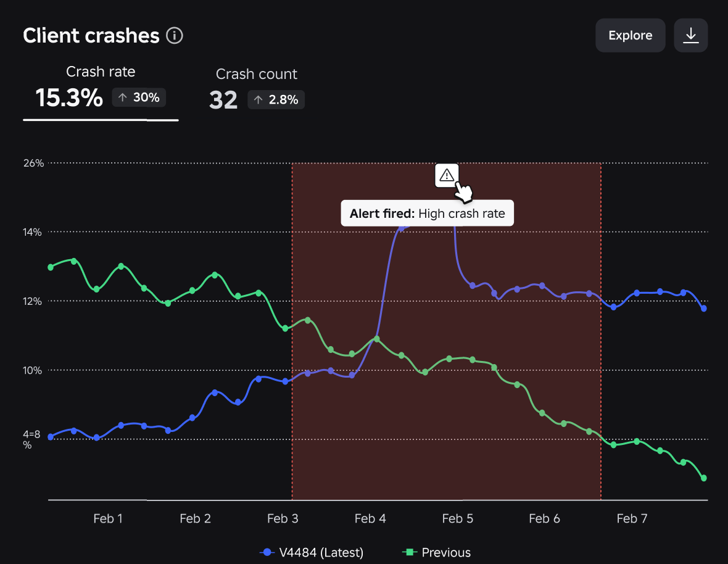The width and height of the screenshot is (728, 564).
Task: Click the up arrow in the 2.8% badge
Action: pyautogui.click(x=258, y=100)
